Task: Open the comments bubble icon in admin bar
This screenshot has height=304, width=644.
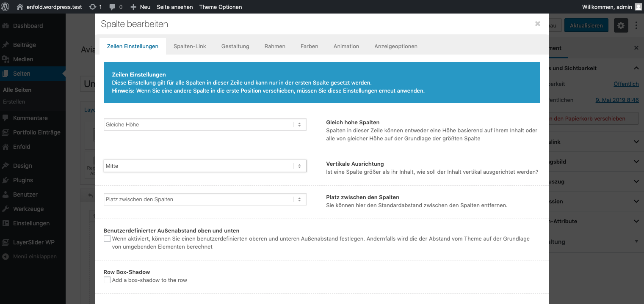Action: 112,7
